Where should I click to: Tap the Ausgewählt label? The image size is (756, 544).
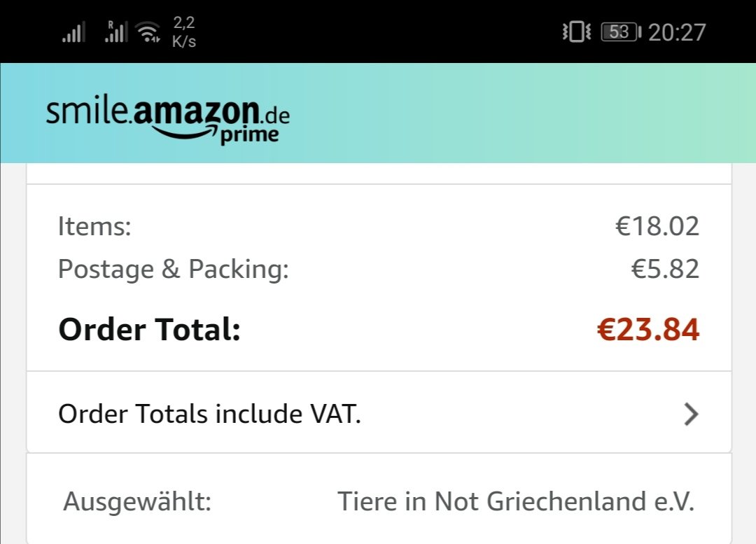click(137, 501)
